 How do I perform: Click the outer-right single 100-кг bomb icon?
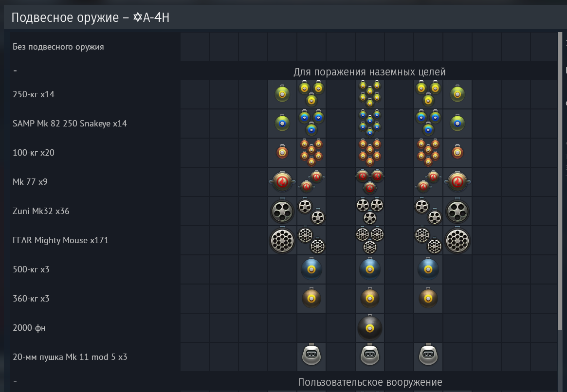pos(457,152)
